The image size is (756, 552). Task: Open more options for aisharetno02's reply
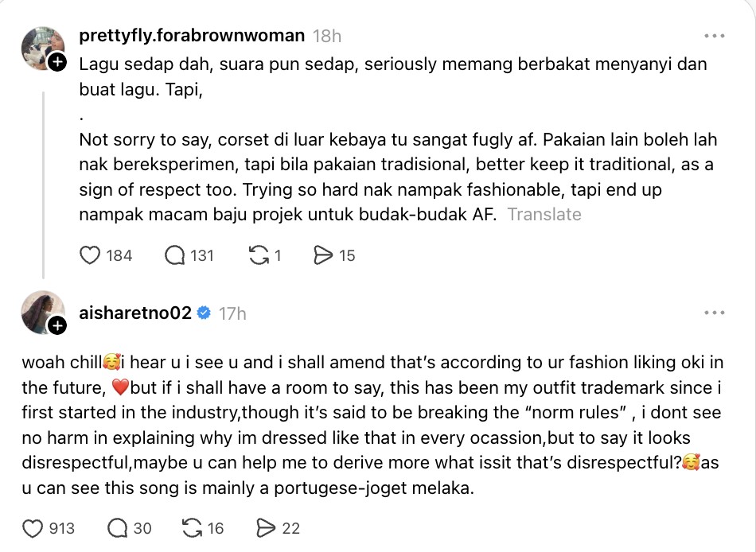pos(714,313)
